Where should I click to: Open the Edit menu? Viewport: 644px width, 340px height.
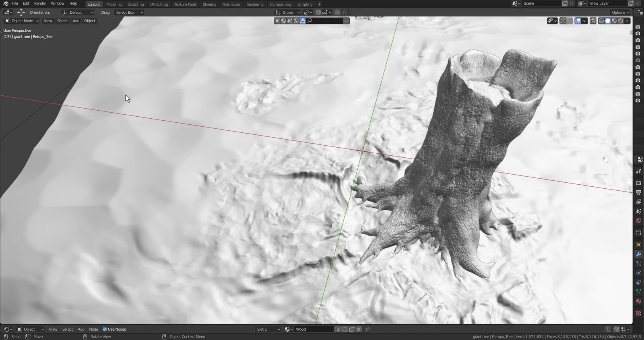click(26, 4)
